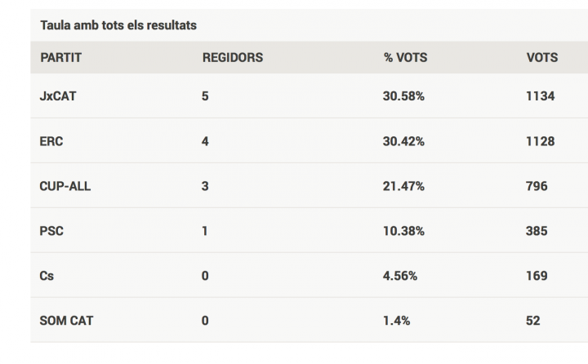The width and height of the screenshot is (588, 364).
Task: Click the 4.56% value for Cs
Action: [x=399, y=276]
